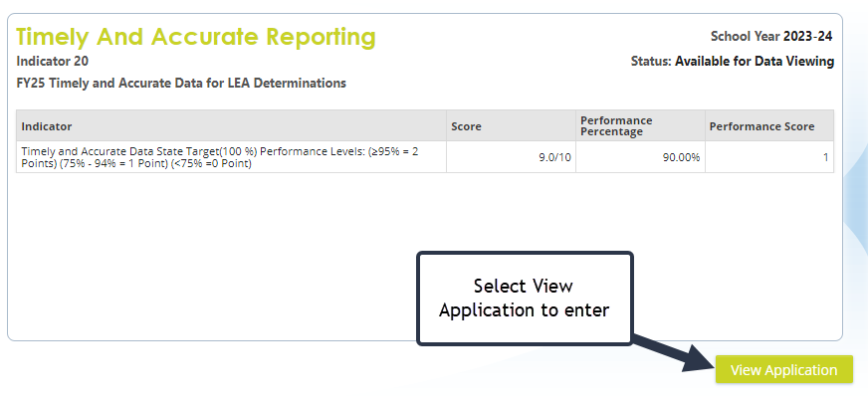868x403 pixels.
Task: Select the Score column header
Action: [x=467, y=126]
